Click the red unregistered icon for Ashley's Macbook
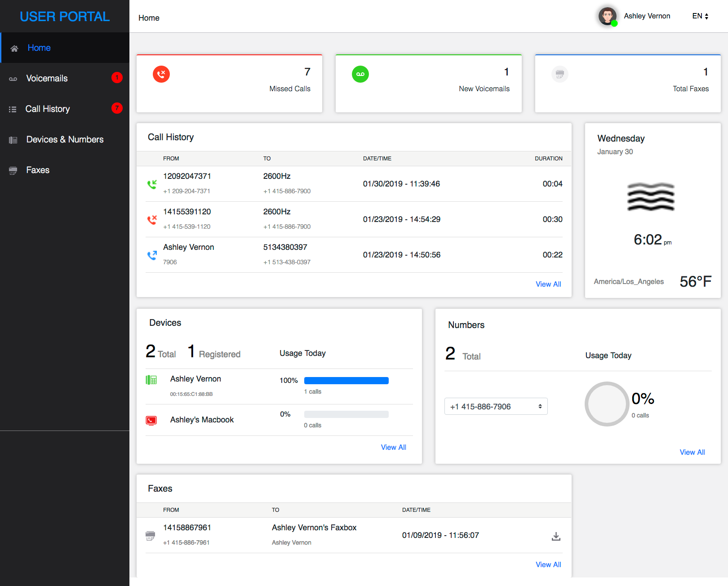Image resolution: width=728 pixels, height=586 pixels. click(151, 420)
